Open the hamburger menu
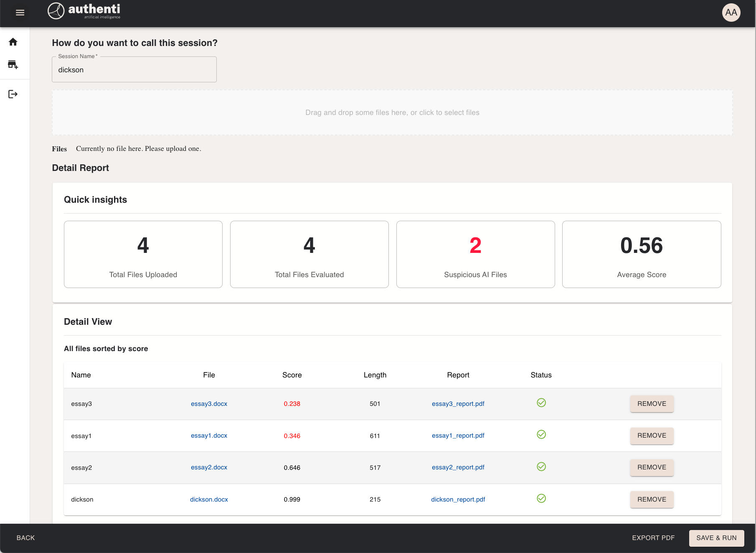 pyautogui.click(x=20, y=13)
